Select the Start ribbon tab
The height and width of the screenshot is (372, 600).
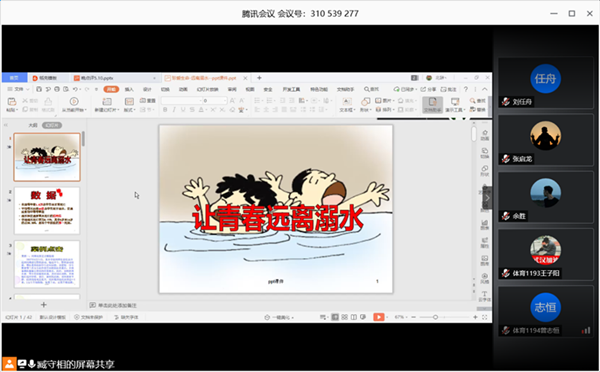[111, 89]
